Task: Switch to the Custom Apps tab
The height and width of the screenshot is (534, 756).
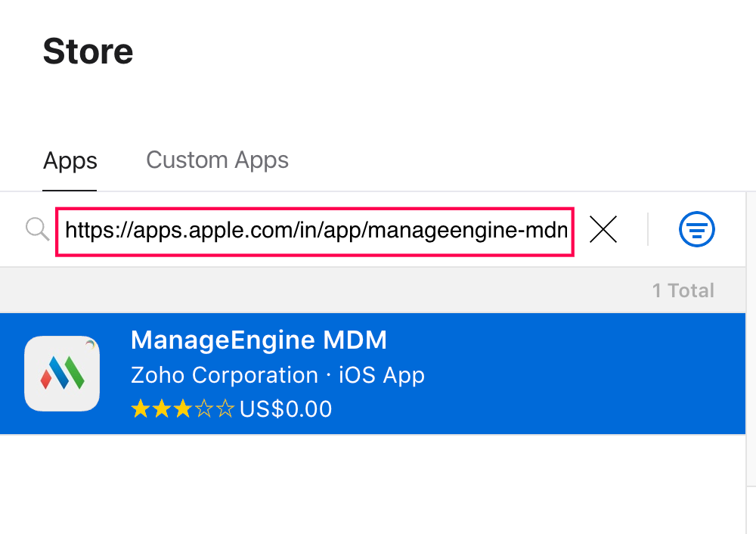Action: (217, 160)
